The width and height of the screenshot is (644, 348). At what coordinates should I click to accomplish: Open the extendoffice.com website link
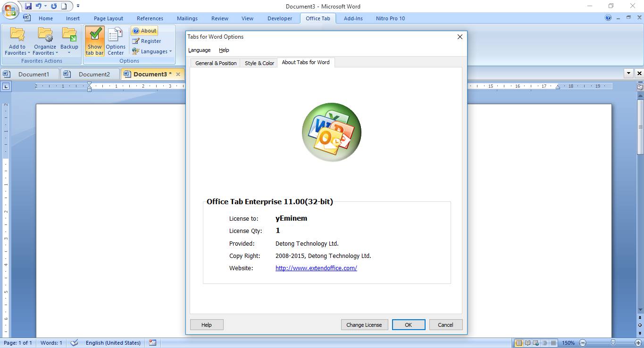point(316,268)
